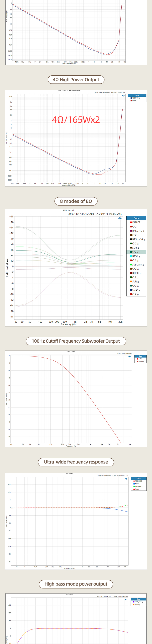
Task: Click the red DIRECT swatch in the EQ legend
Action: click(131, 222)
